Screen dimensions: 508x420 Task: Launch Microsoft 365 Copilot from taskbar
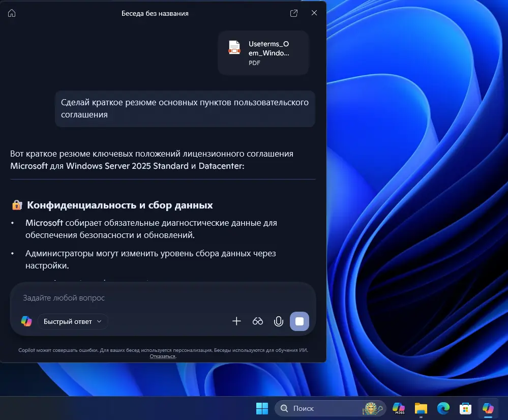point(399,408)
